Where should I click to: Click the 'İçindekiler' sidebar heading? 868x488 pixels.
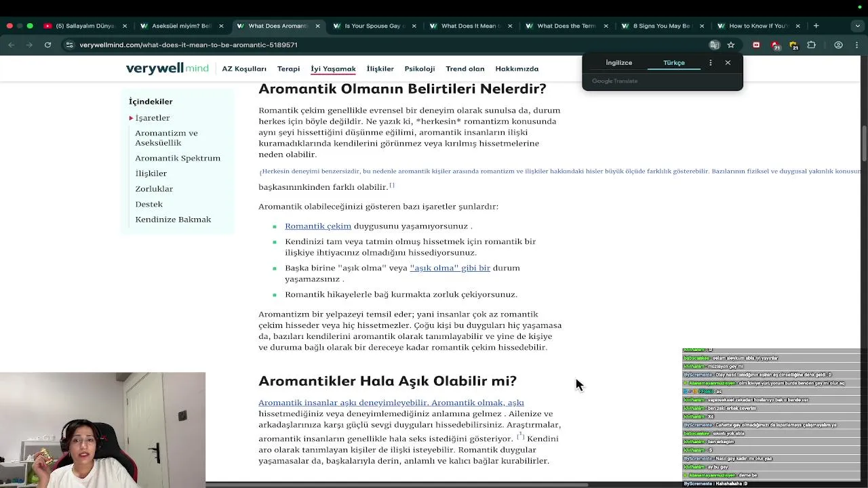click(151, 102)
